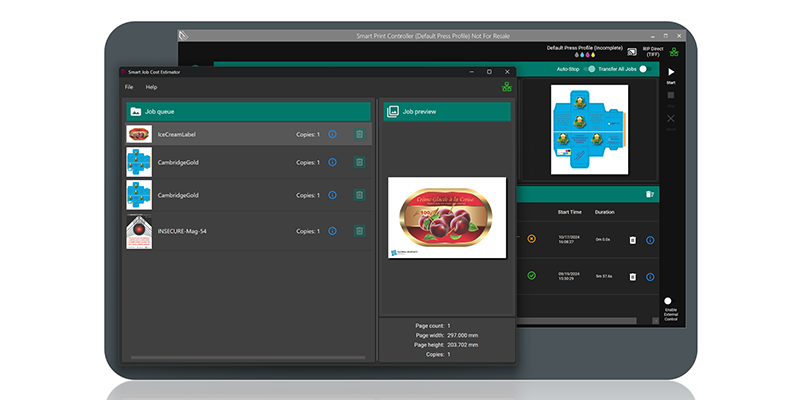This screenshot has height=400, width=800.
Task: Show info for INSECURE-Mag-54 job
Action: (332, 231)
